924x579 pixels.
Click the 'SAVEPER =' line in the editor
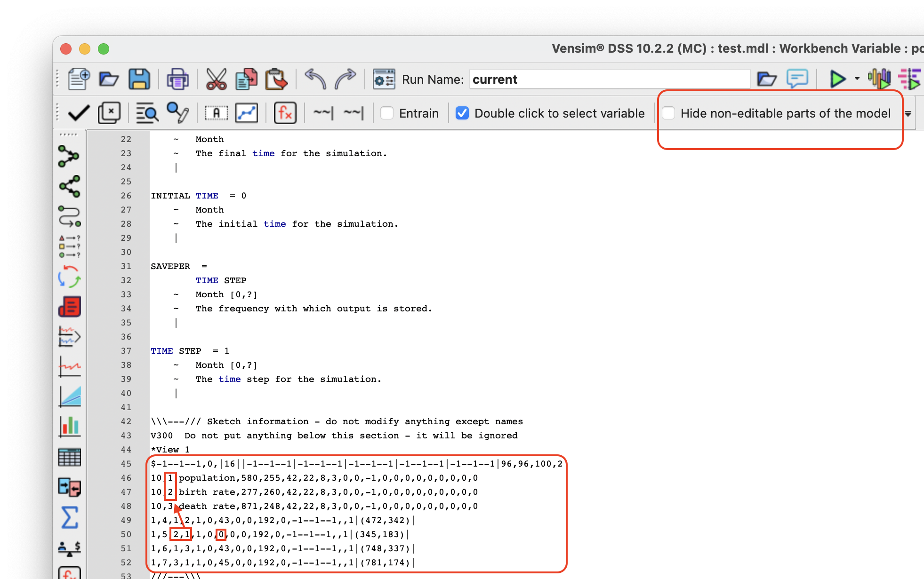[x=179, y=266]
